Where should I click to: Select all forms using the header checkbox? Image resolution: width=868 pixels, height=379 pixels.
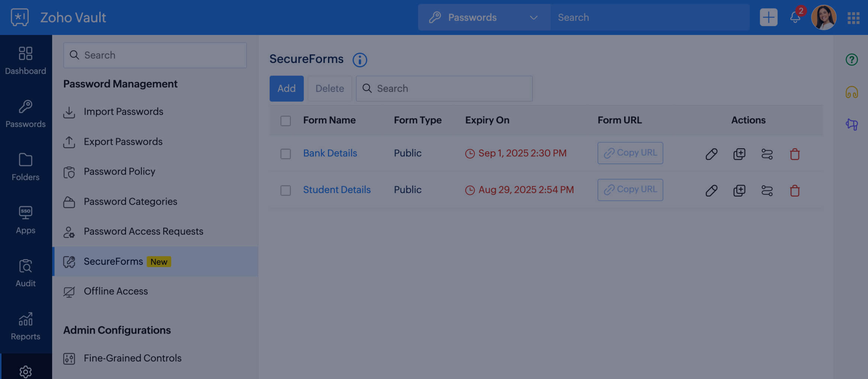[x=286, y=121]
